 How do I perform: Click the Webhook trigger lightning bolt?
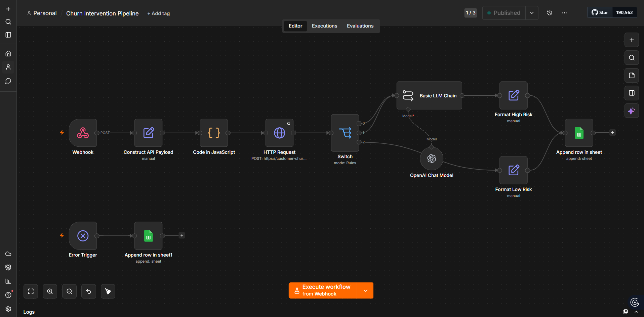tap(62, 133)
